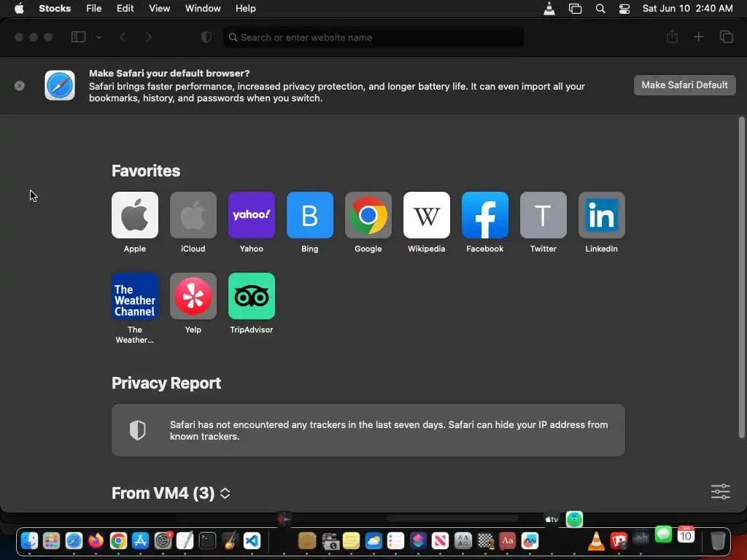Image resolution: width=747 pixels, height=560 pixels.
Task: Open the Yahoo favorite tile
Action: point(252,215)
